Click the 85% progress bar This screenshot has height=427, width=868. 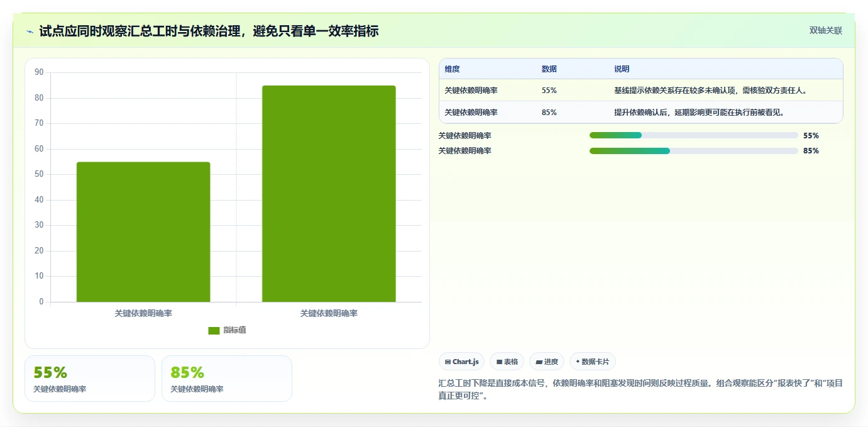[x=693, y=151]
